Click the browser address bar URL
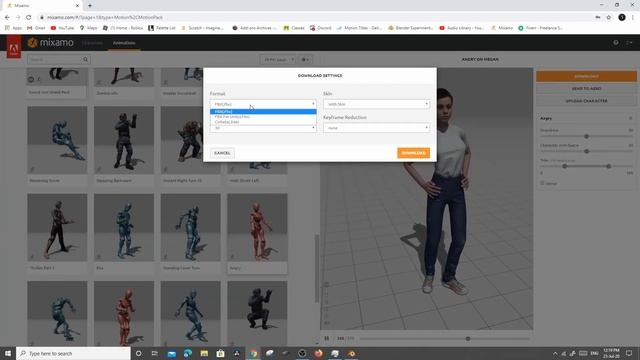This screenshot has height=360, width=640. pyautogui.click(x=105, y=17)
